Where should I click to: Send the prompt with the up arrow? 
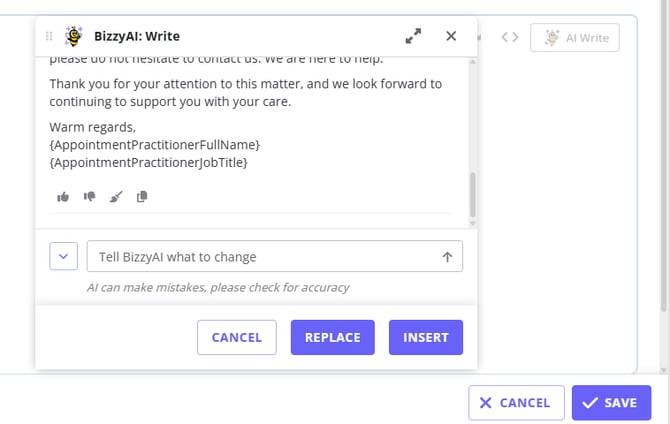447,257
